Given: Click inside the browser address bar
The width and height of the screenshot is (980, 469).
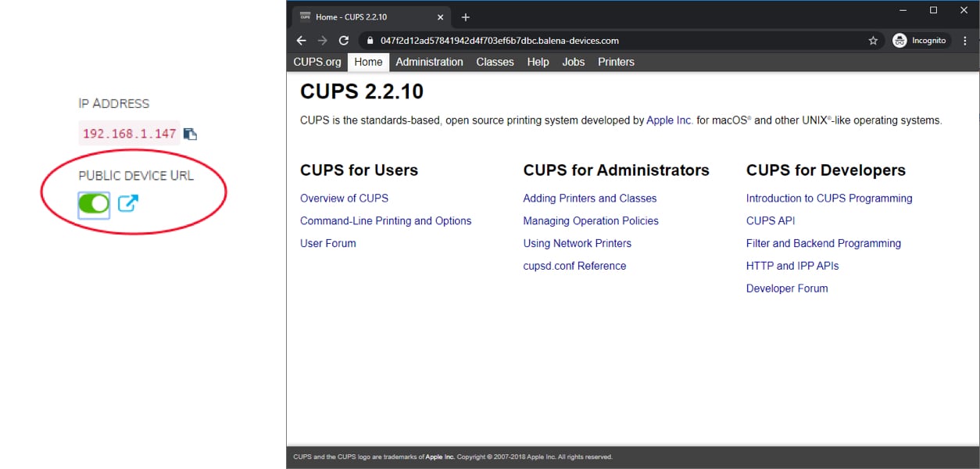Looking at the screenshot, I should click(547, 40).
